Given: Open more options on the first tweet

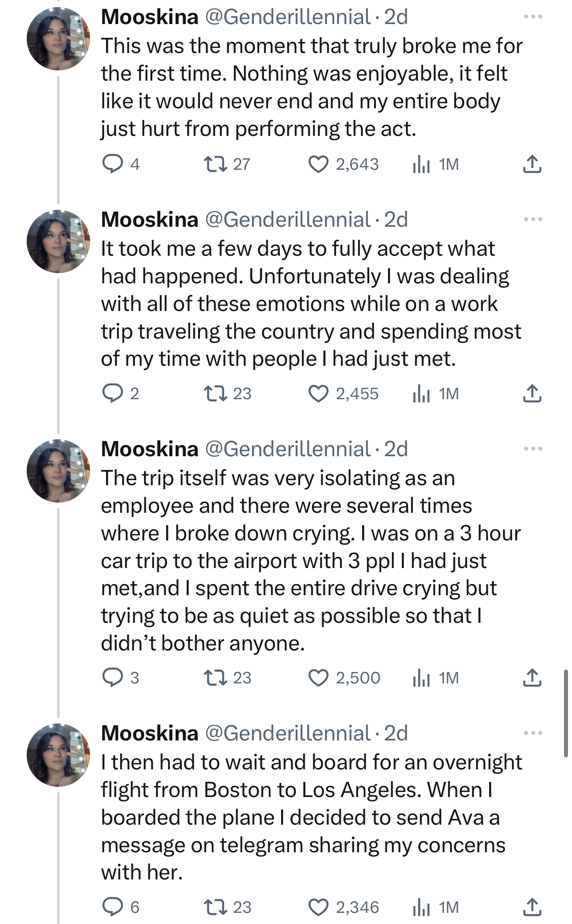Looking at the screenshot, I should coord(533,17).
